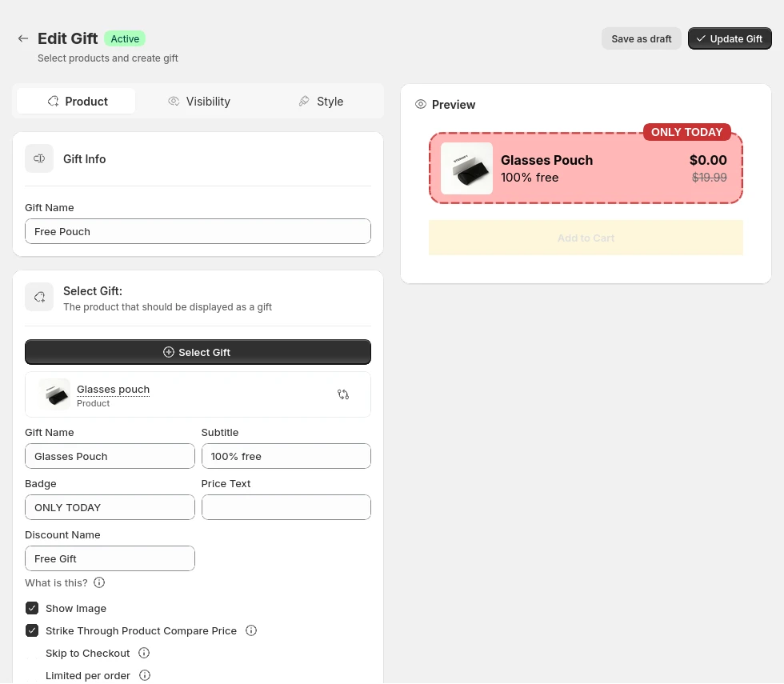Click the $0.00 price in preview
The width and height of the screenshot is (784, 684).
coord(708,160)
